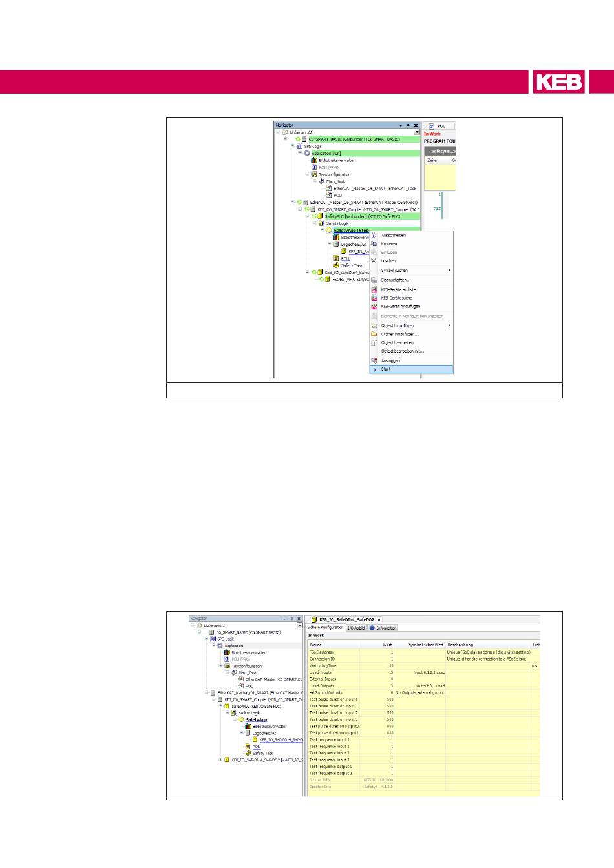This screenshot has height=868, width=614.
Task: Click the book icon of Bibliotheksverwalter under Application [run]
Action: (x=315, y=160)
